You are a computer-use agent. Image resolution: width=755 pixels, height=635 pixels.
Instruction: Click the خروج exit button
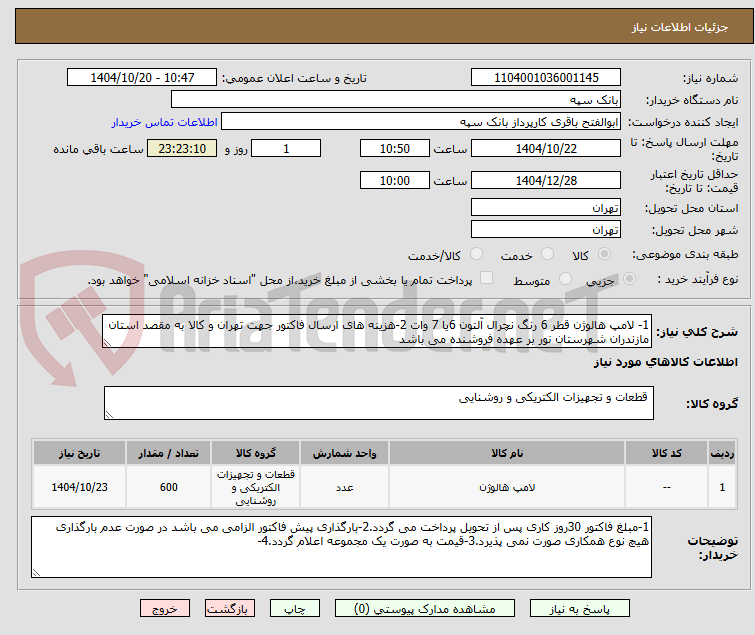(x=165, y=609)
